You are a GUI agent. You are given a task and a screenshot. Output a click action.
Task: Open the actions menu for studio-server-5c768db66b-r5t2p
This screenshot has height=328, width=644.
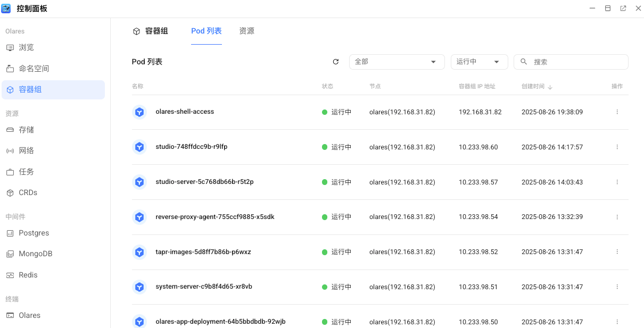tap(617, 182)
